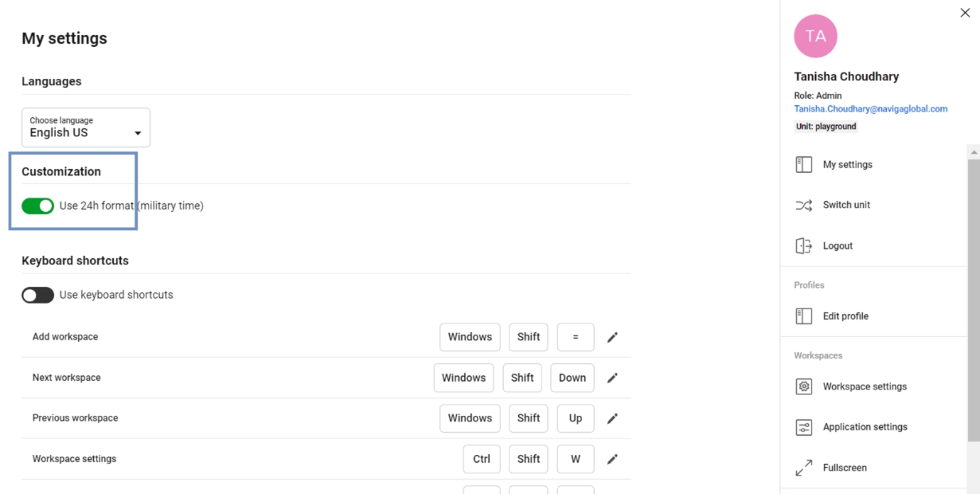Click the Edit profile icon
Screen dimensions: 980x494
(x=804, y=316)
